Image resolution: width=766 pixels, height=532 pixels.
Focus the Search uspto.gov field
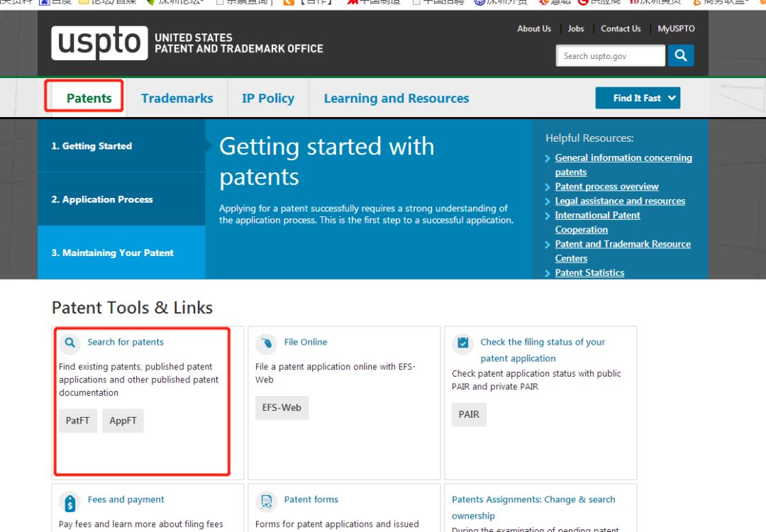click(x=610, y=56)
